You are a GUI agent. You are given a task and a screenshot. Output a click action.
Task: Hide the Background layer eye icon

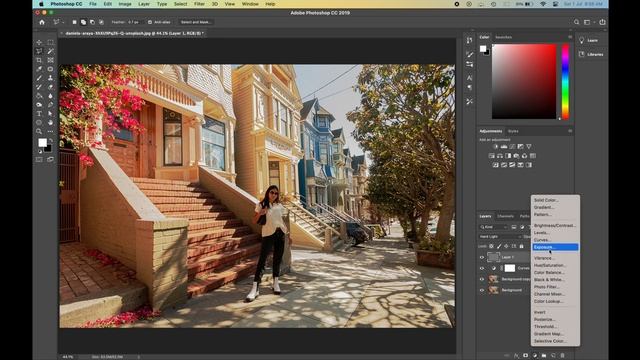pyautogui.click(x=482, y=290)
